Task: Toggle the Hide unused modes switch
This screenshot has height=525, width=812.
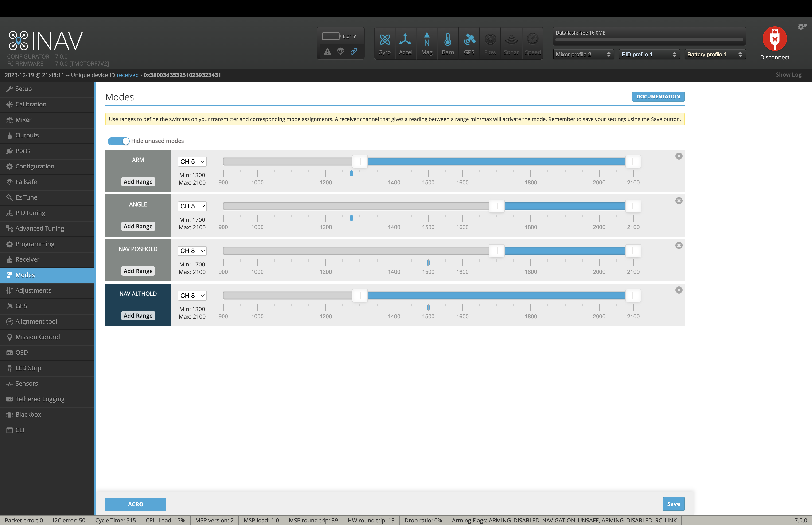Action: point(118,141)
